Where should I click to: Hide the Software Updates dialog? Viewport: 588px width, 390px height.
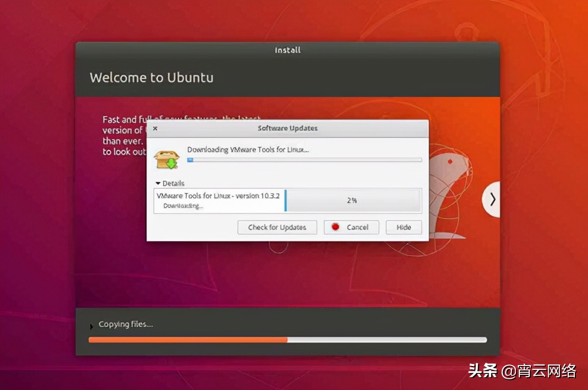[404, 227]
